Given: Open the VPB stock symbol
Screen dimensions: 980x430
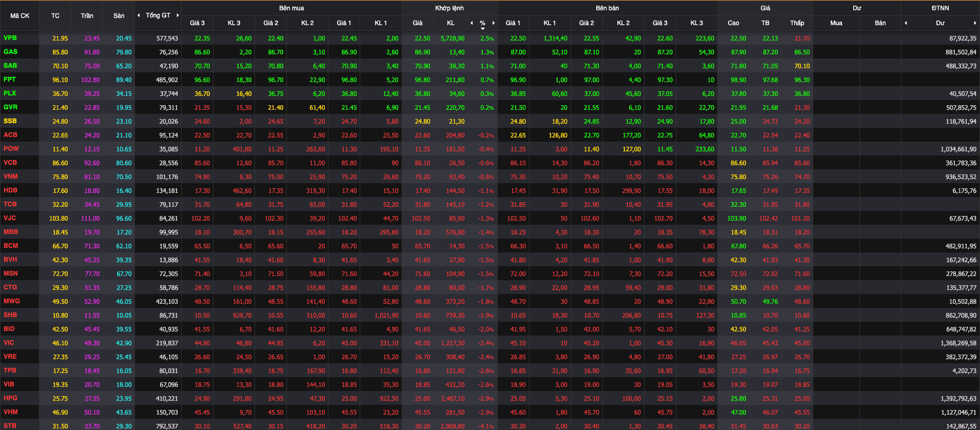Looking at the screenshot, I should pos(10,38).
